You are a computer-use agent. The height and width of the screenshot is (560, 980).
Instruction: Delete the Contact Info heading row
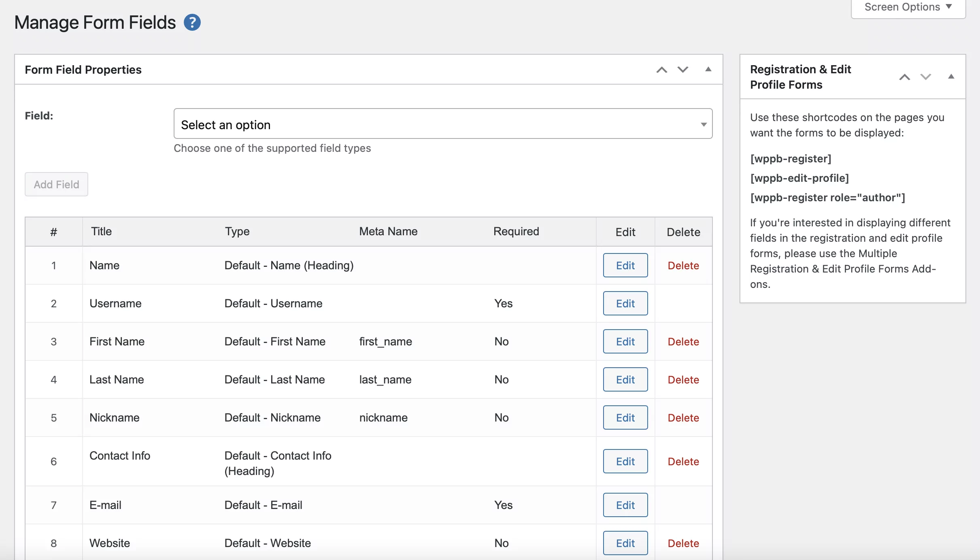pos(683,462)
